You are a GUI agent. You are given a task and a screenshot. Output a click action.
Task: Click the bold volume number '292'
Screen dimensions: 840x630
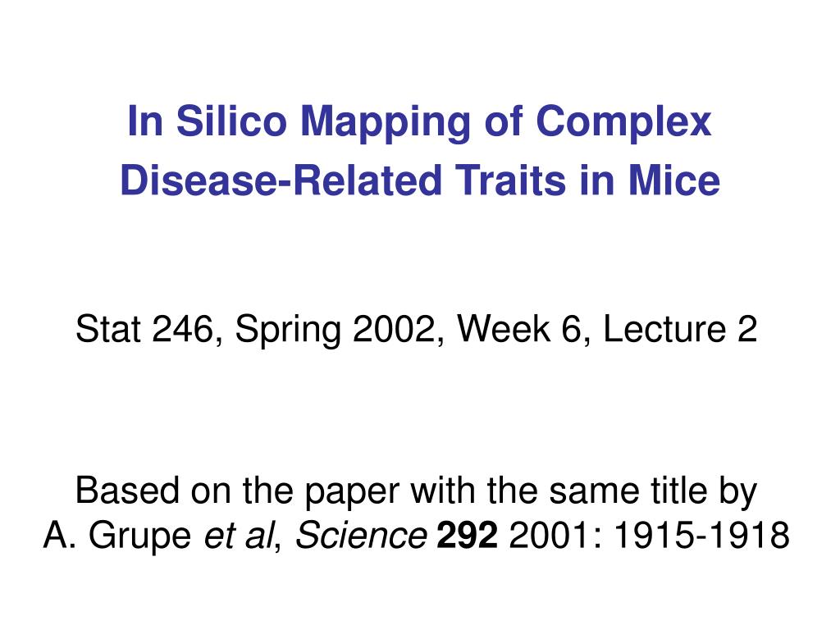[x=467, y=535]
